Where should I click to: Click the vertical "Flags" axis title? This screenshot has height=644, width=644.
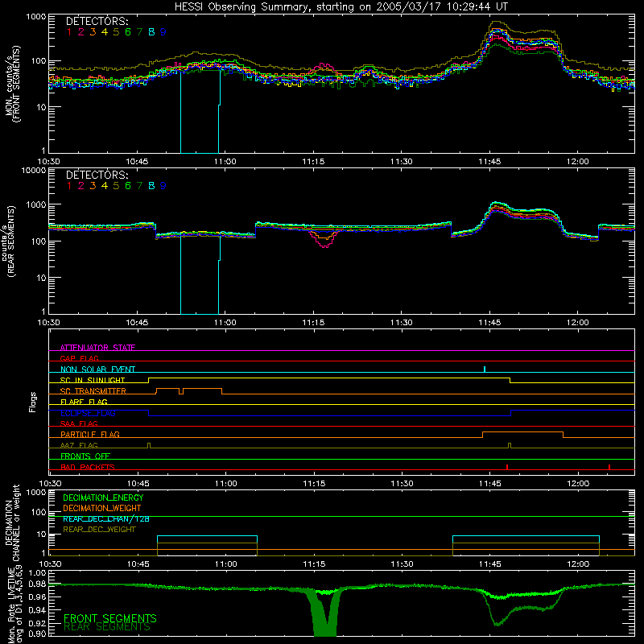[x=33, y=402]
